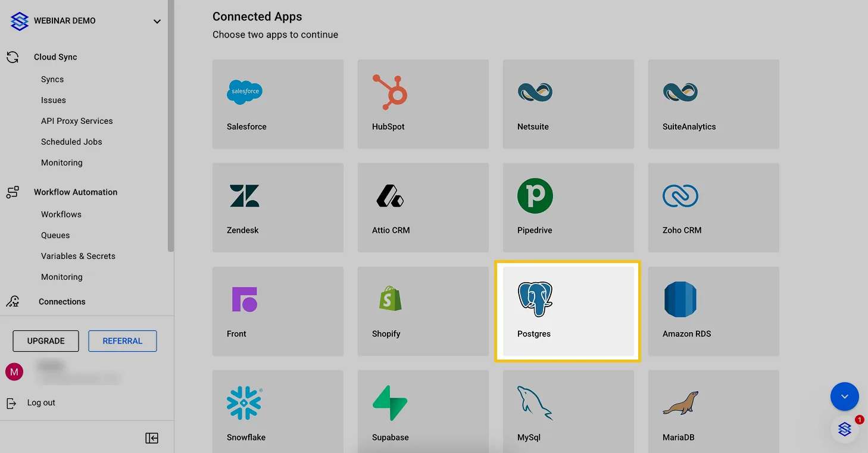
Task: Click Log out
Action: pyautogui.click(x=41, y=402)
